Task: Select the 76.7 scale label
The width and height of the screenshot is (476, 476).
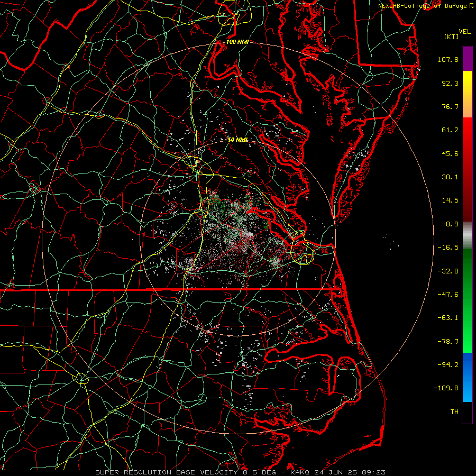Action: [450, 106]
